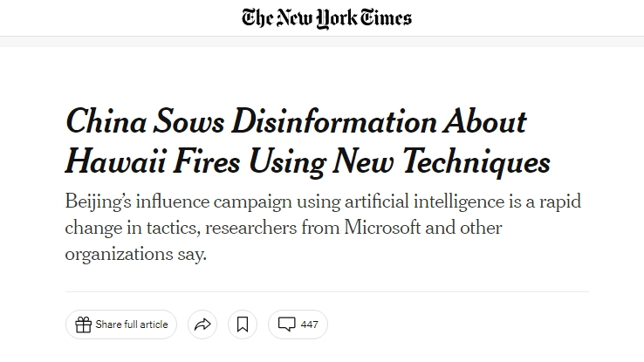Bookmark this article with the save icon
This screenshot has width=644, height=362.
(x=243, y=325)
